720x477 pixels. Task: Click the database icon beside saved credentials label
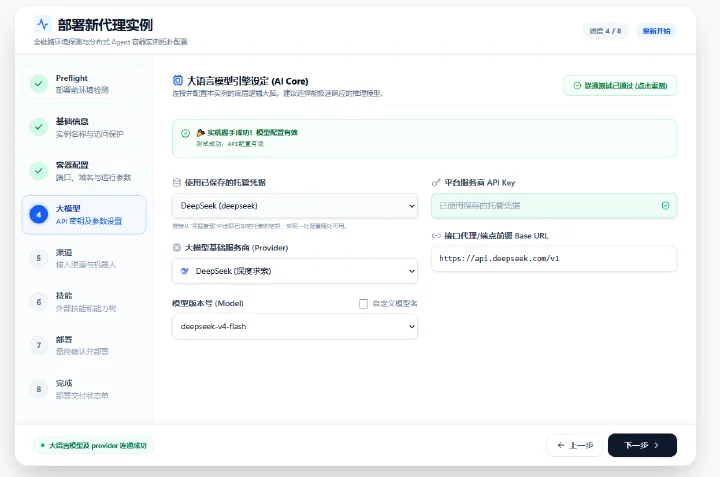tap(177, 183)
